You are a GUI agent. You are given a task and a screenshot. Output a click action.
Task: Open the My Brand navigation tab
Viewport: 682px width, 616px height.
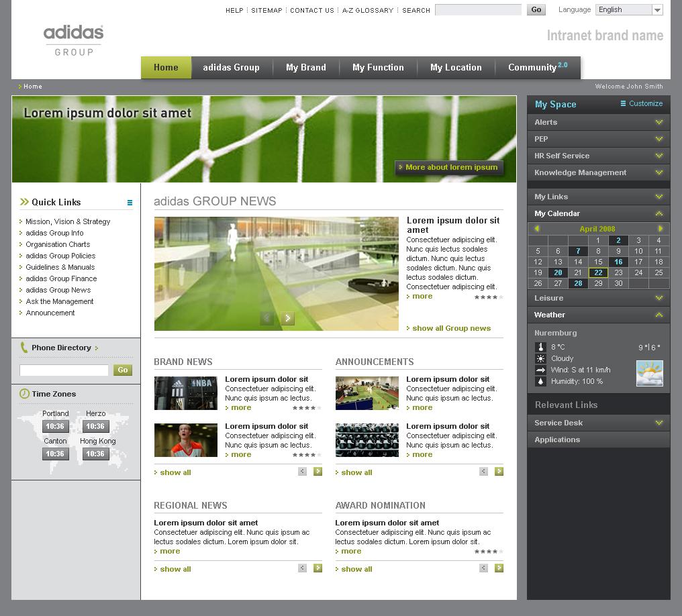(x=306, y=67)
